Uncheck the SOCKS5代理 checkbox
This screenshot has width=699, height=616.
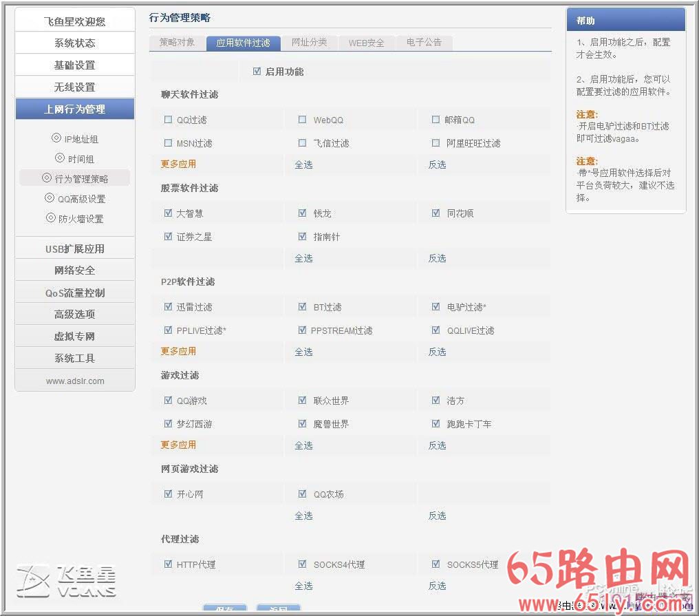coord(436,564)
